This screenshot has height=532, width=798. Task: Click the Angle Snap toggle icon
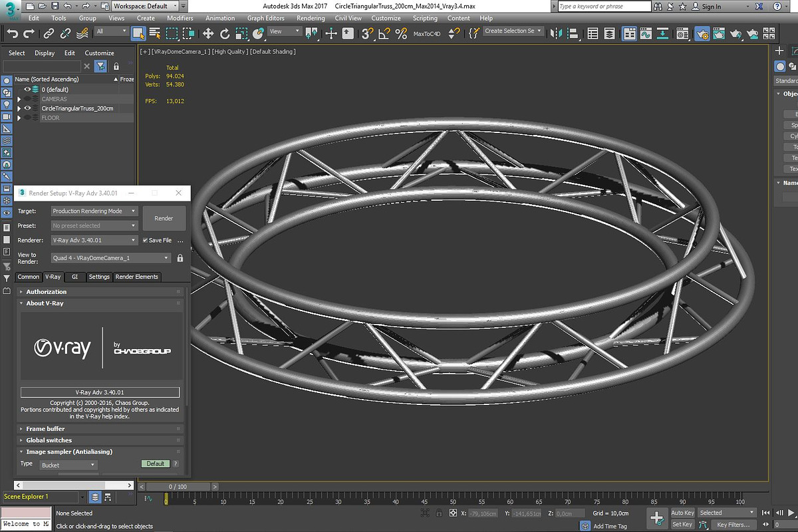(x=384, y=33)
